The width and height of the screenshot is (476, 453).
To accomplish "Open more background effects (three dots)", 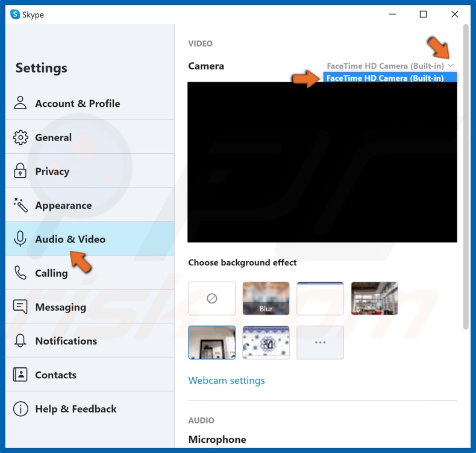I will tap(320, 343).
